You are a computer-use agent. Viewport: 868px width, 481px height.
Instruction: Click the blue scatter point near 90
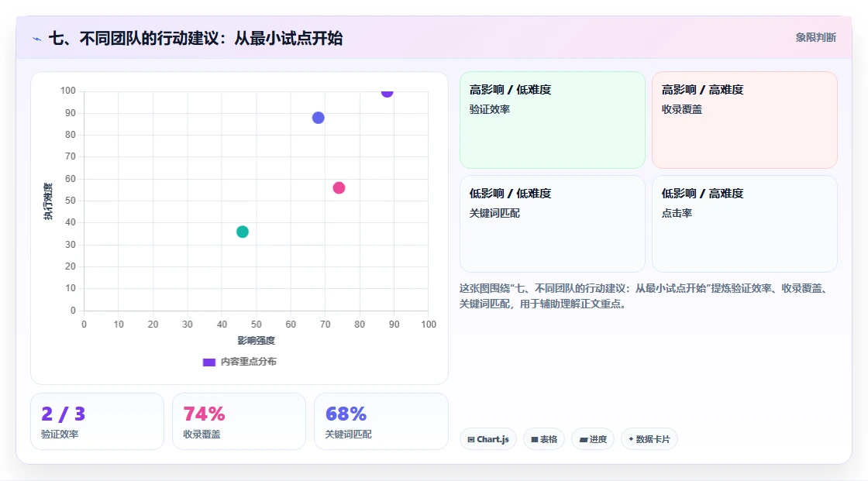[319, 118]
